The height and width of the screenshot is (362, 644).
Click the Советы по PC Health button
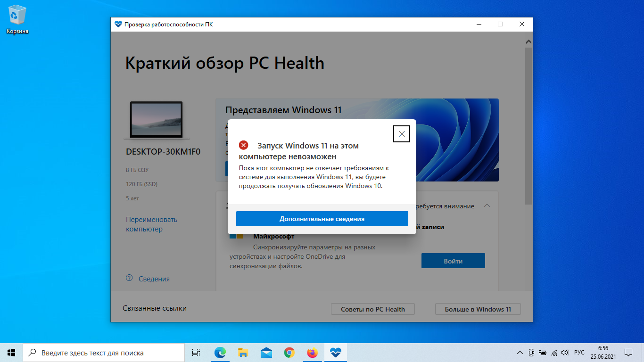pos(372,309)
